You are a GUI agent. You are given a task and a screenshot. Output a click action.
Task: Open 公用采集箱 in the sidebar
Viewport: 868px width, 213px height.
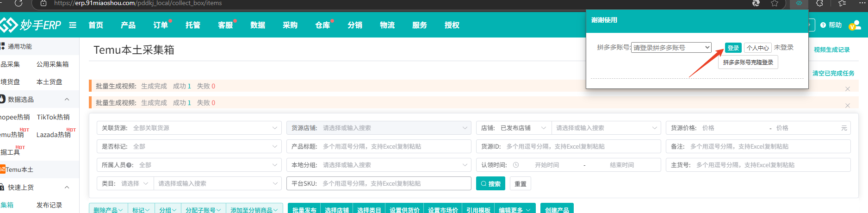click(53, 64)
